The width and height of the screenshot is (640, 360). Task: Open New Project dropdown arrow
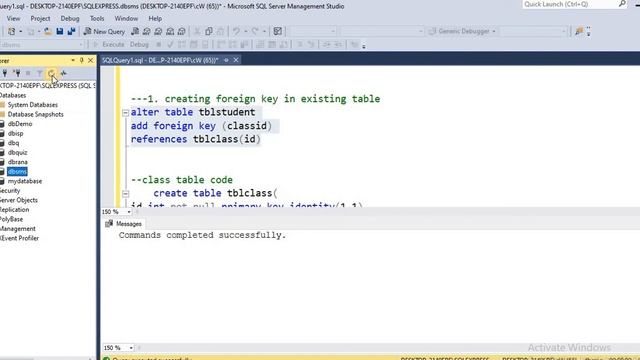tap(21, 31)
